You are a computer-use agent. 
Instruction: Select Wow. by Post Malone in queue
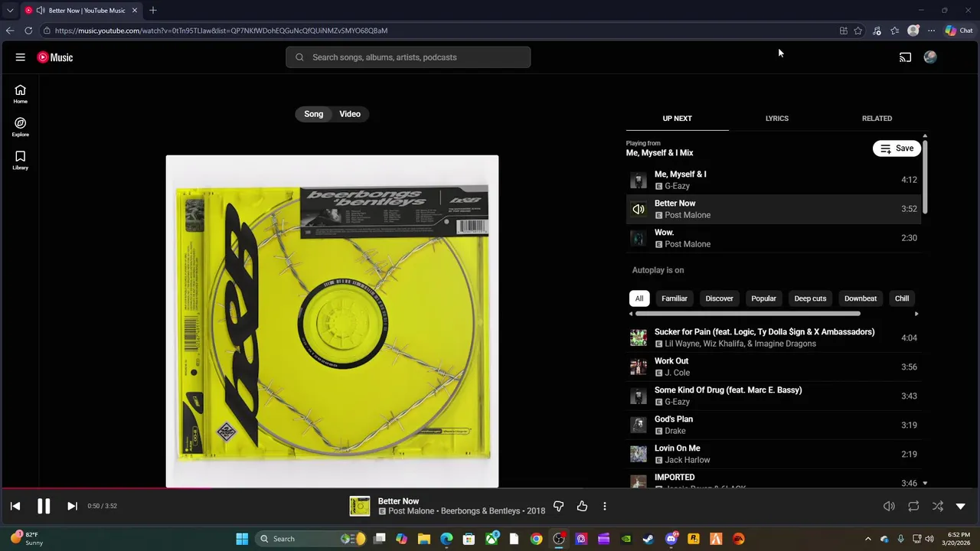[773, 238]
